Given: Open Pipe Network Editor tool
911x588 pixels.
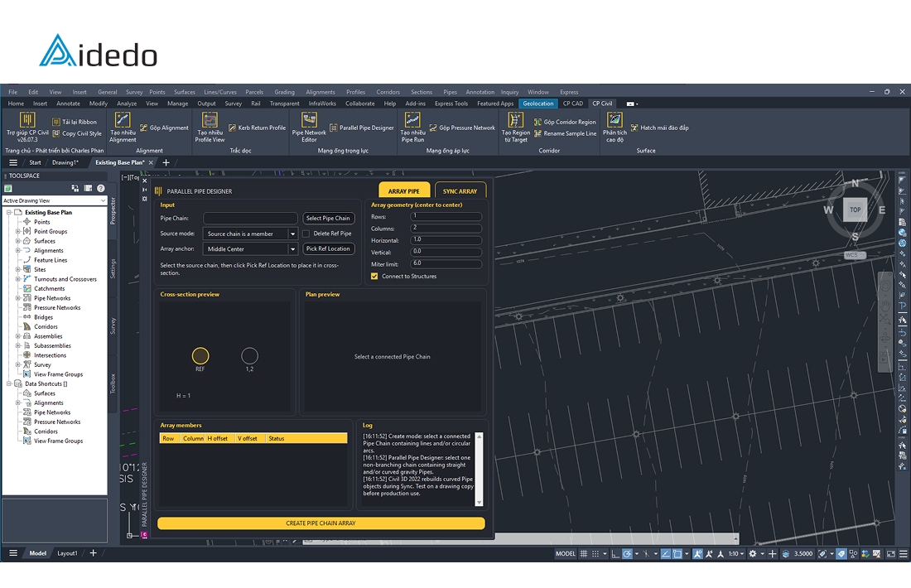Looking at the screenshot, I should pos(309,128).
